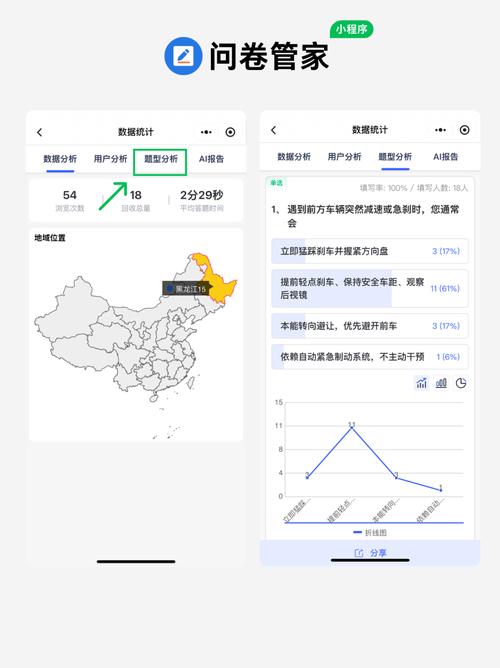Screen dimensions: 500x668
Task: Click 数据统计 title in left screen
Action: click(x=135, y=132)
